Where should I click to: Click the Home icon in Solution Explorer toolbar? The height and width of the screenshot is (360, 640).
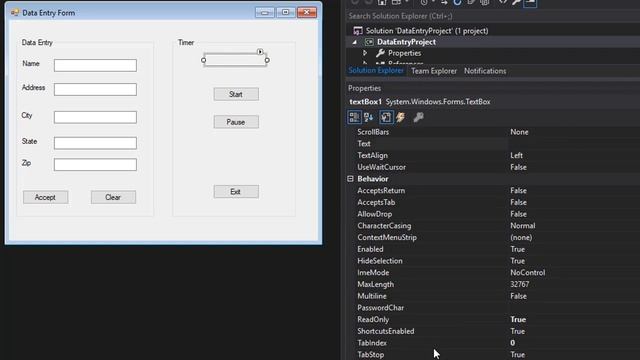point(382,2)
